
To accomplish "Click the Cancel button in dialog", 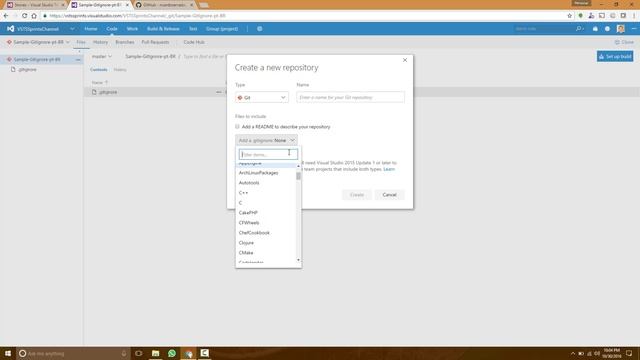I will 389,195.
